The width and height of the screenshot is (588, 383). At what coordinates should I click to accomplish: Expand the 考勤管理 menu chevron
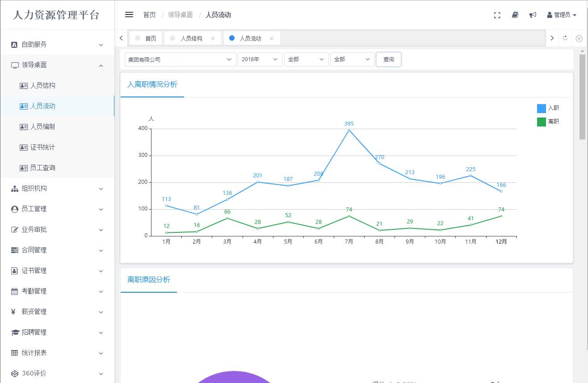101,291
